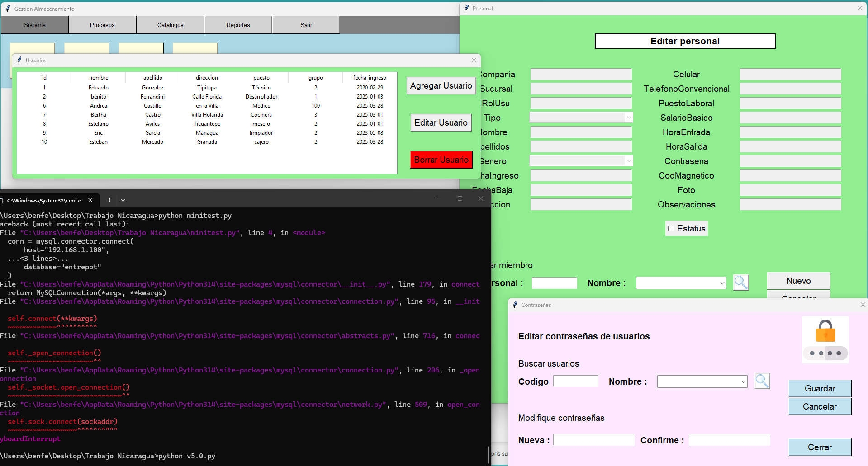This screenshot has height=466, width=868.
Task: Click the magnifier search icon in Contraseñas window
Action: pos(762,381)
